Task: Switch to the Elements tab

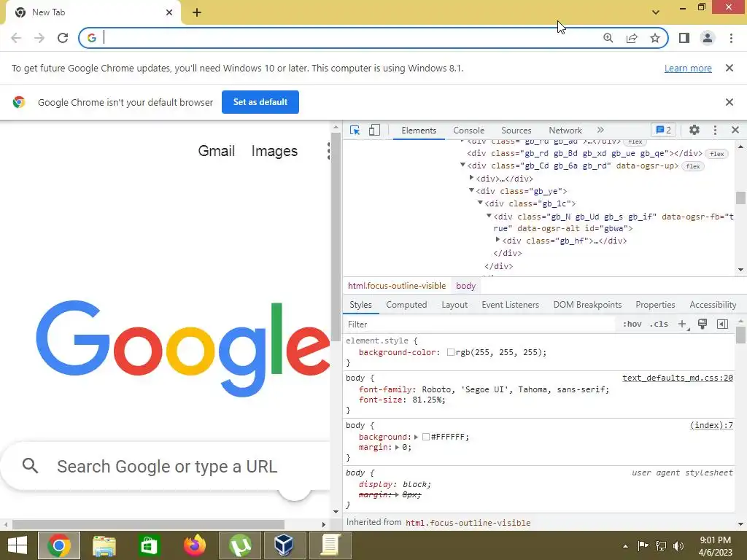Action: pos(419,131)
